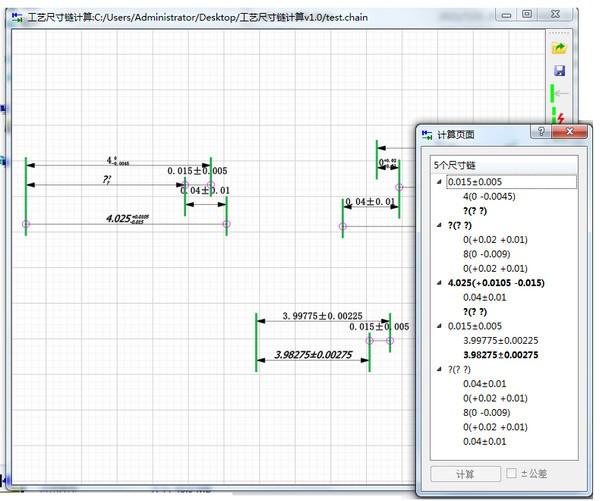Close the 计算页面 dialog
The height and width of the screenshot is (501, 600).
[569, 132]
